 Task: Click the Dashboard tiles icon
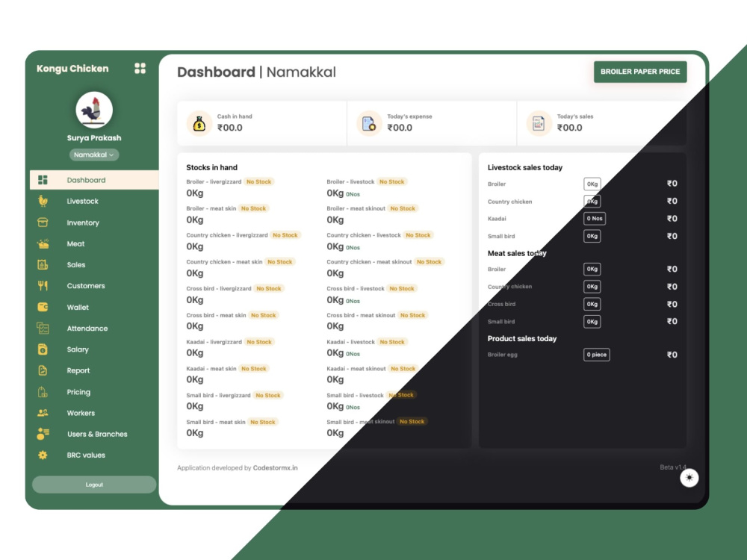pyautogui.click(x=43, y=179)
